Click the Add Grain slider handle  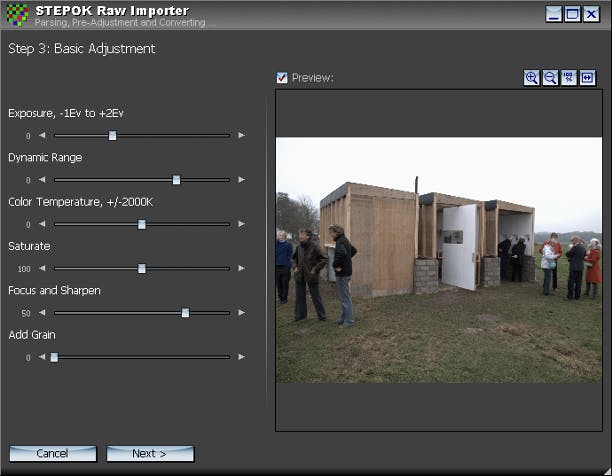(x=54, y=357)
